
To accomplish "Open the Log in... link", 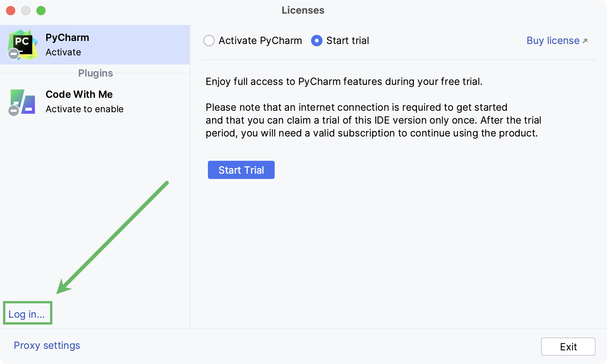I will click(27, 313).
